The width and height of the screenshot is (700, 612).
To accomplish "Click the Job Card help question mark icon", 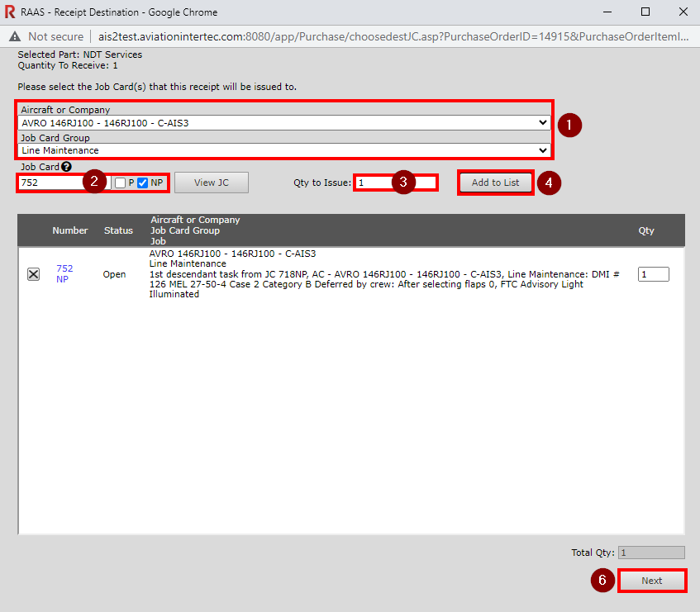I will (x=66, y=167).
